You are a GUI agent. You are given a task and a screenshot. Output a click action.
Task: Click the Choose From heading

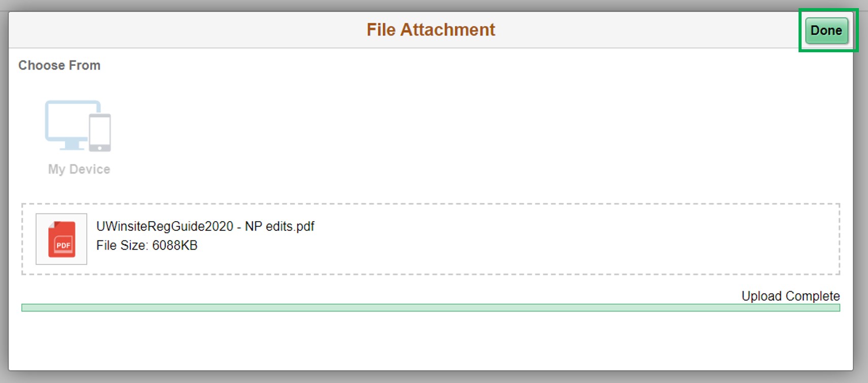[59, 65]
